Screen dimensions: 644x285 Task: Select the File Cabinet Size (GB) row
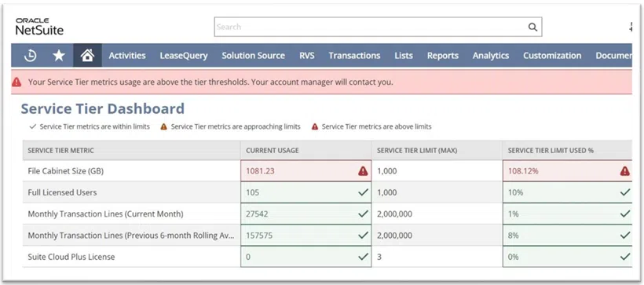327,171
